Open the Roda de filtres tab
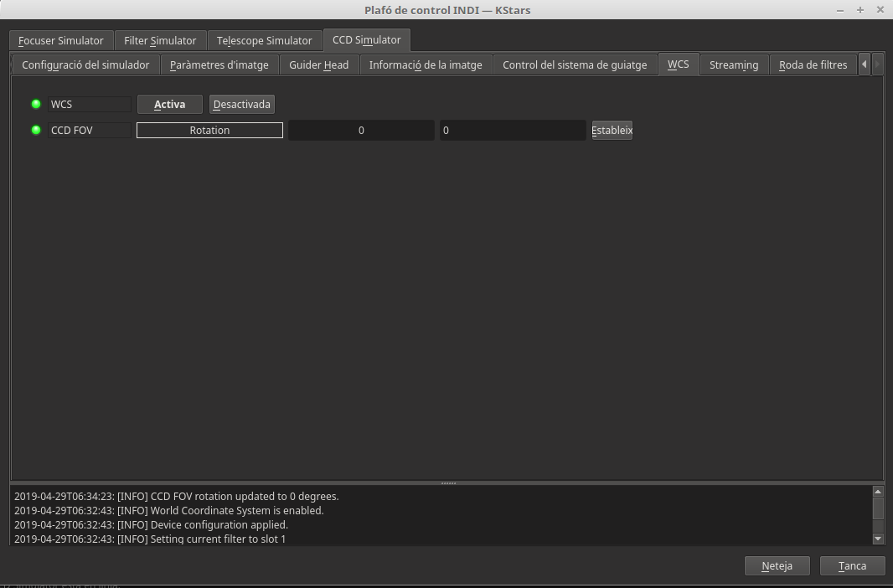This screenshot has width=893, height=588. tap(813, 64)
